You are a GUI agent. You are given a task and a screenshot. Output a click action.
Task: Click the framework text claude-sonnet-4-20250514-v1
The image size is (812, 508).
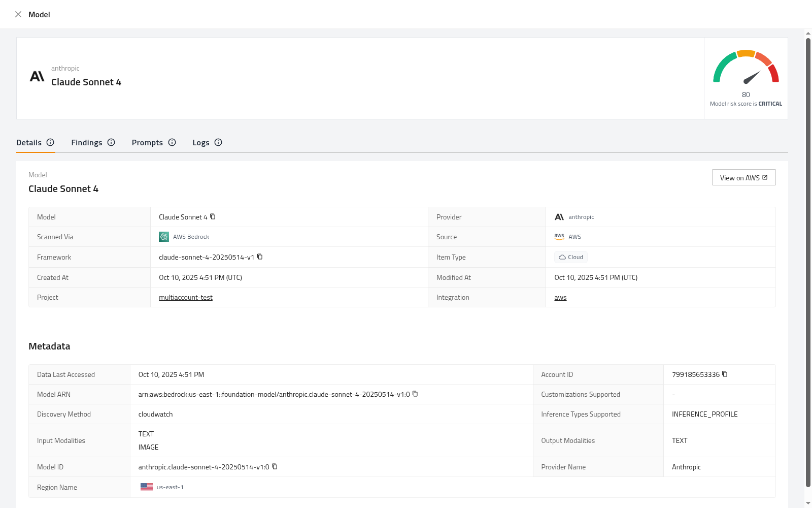[x=207, y=257]
